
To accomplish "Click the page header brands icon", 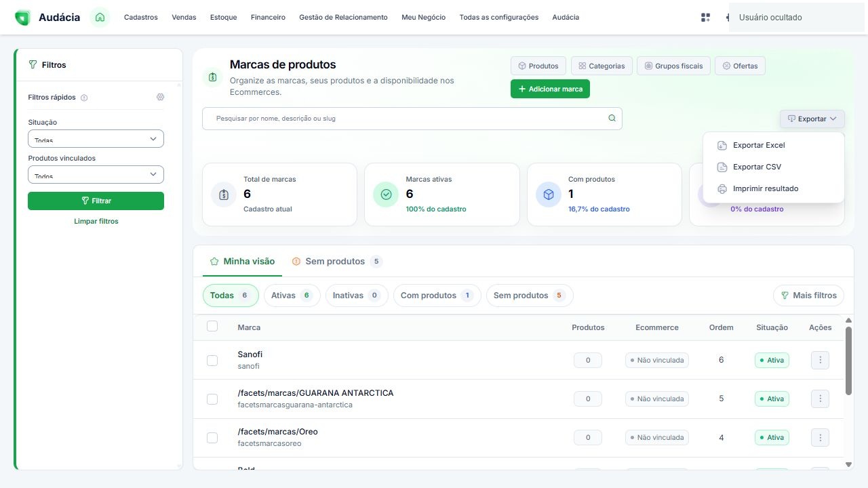I will [x=212, y=77].
